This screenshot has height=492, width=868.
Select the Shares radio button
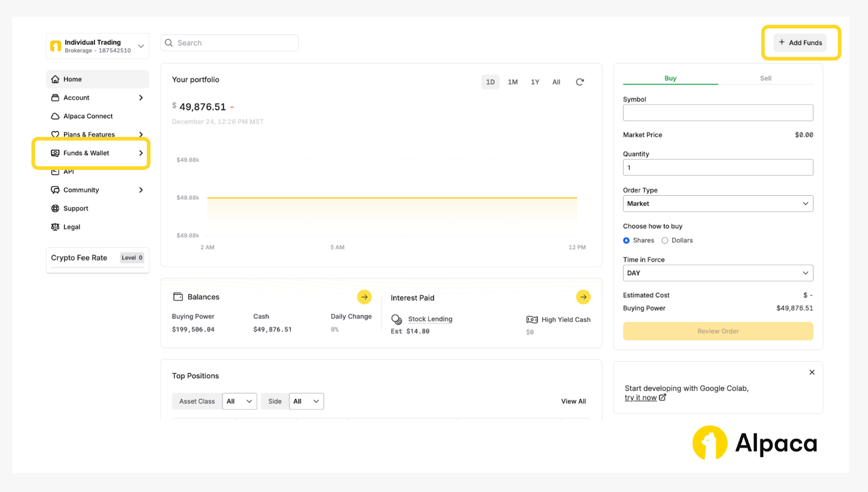(627, 240)
